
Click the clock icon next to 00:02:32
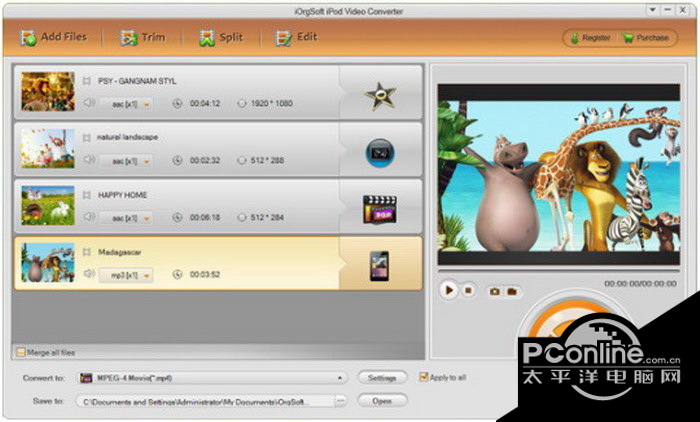[177, 160]
